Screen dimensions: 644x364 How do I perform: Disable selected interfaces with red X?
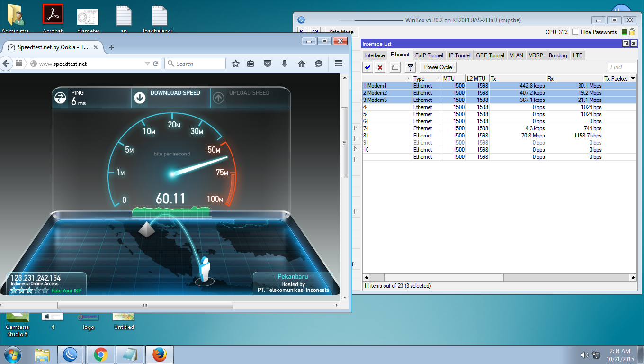pos(380,67)
